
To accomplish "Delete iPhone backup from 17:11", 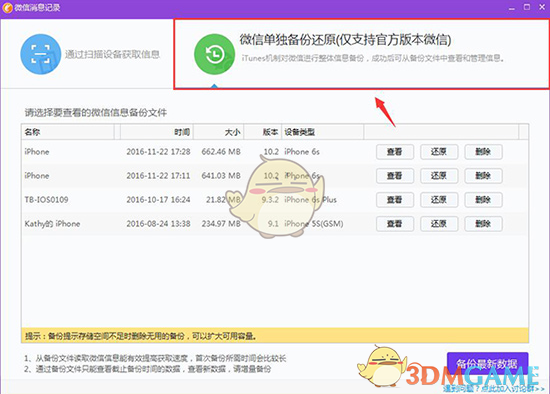I will pyautogui.click(x=483, y=176).
